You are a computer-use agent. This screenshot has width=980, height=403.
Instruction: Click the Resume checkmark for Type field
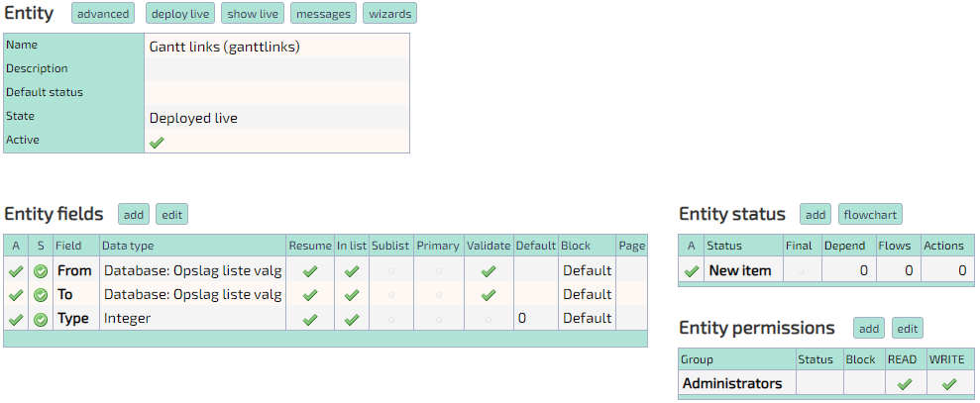click(310, 319)
